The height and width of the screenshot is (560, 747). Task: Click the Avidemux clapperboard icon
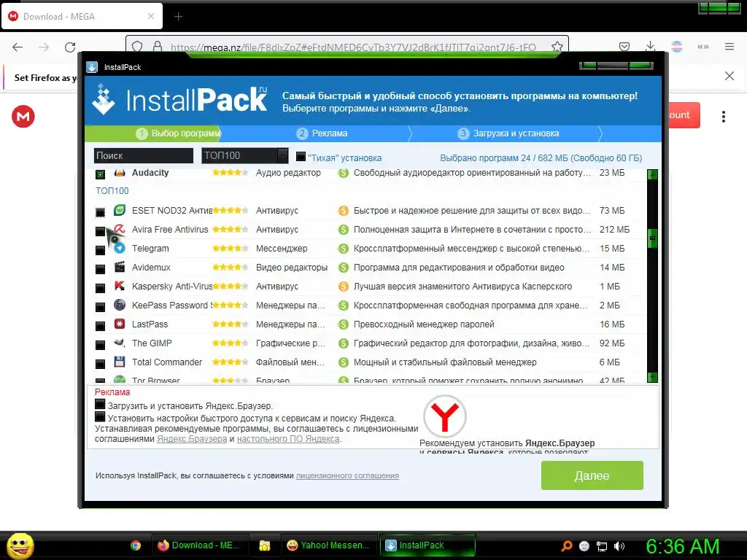point(120,267)
